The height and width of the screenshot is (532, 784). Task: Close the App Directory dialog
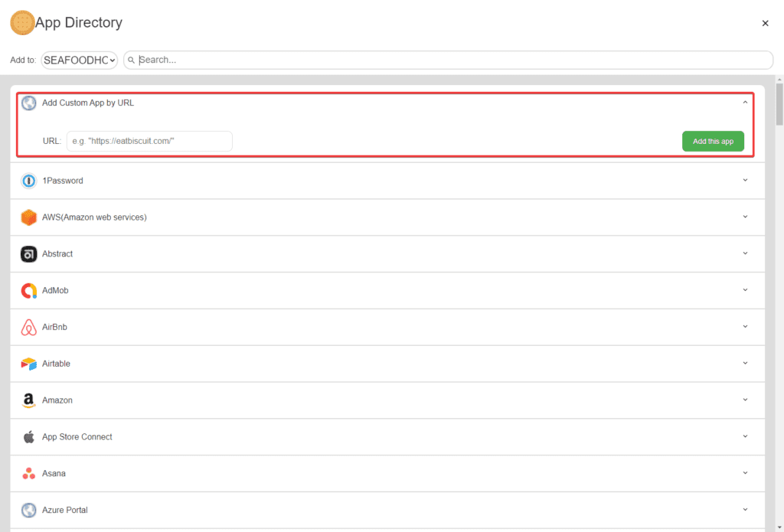click(765, 23)
